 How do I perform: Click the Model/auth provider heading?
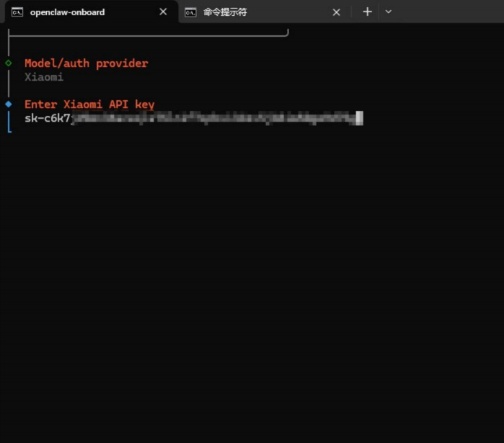pyautogui.click(x=86, y=63)
